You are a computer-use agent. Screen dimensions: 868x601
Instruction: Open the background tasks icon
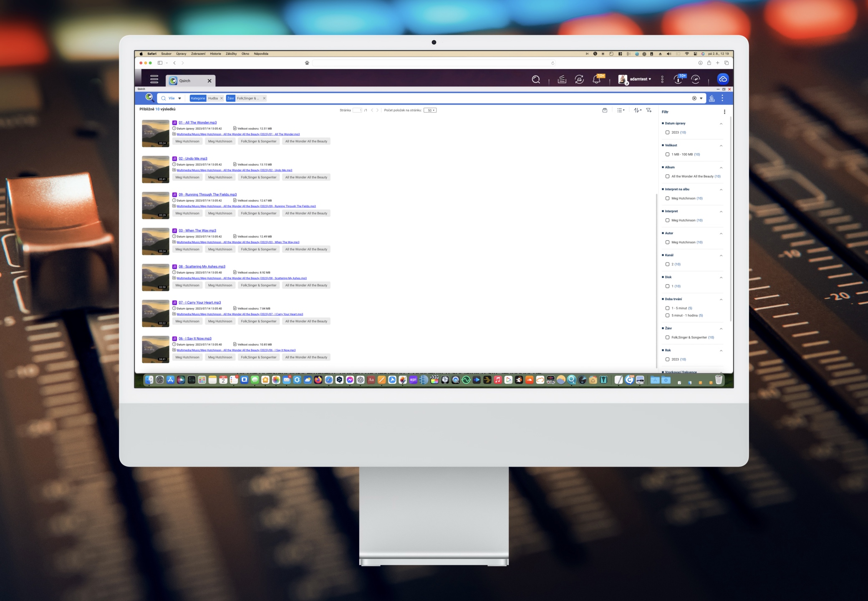(562, 79)
